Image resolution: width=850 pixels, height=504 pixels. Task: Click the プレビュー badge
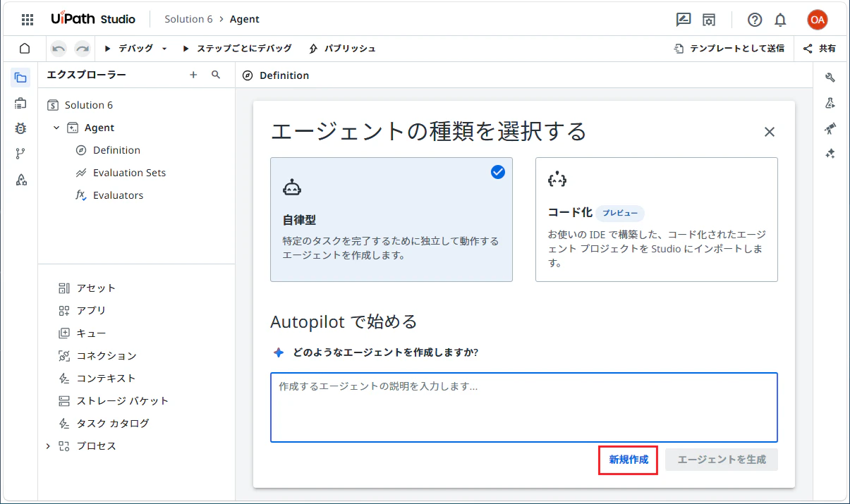coord(620,213)
